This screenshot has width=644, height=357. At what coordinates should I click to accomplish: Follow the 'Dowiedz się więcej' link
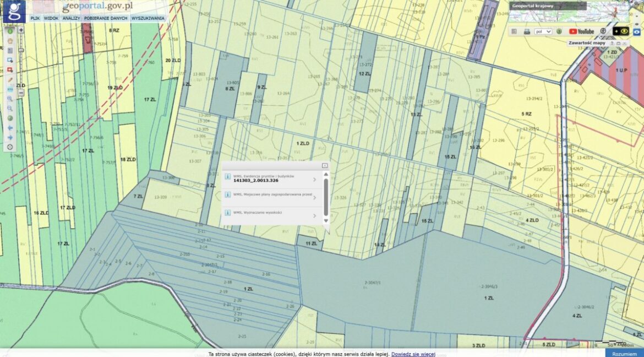(413, 354)
